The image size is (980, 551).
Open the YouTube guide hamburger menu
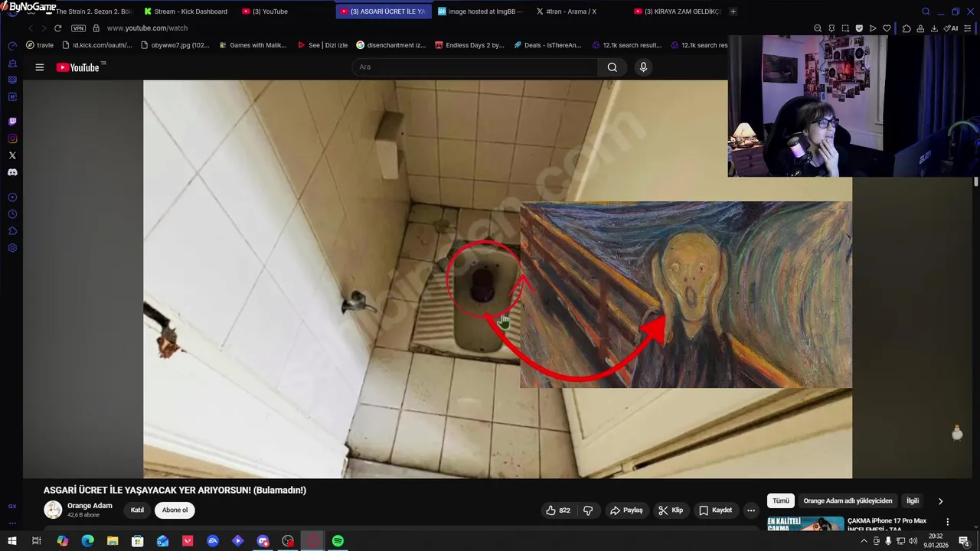(40, 67)
